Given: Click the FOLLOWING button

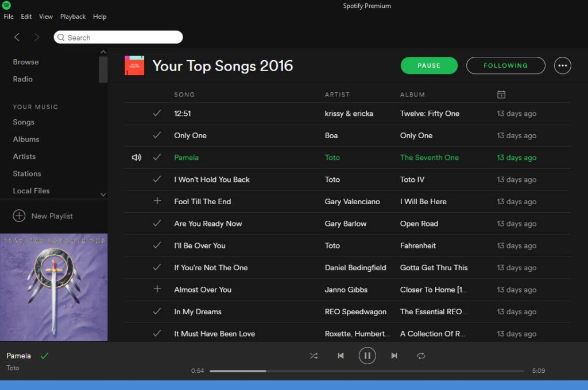Looking at the screenshot, I should click(505, 65).
